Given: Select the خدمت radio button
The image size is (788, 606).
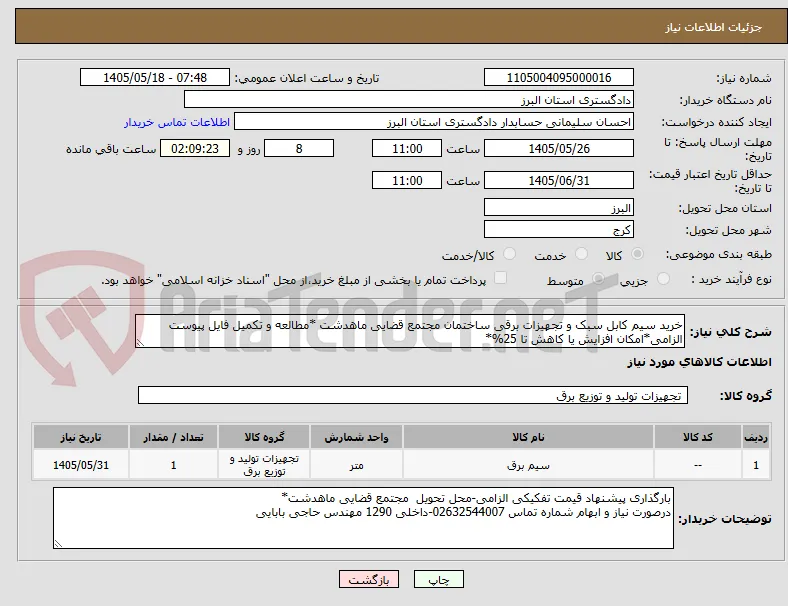Looking at the screenshot, I should click(581, 254).
